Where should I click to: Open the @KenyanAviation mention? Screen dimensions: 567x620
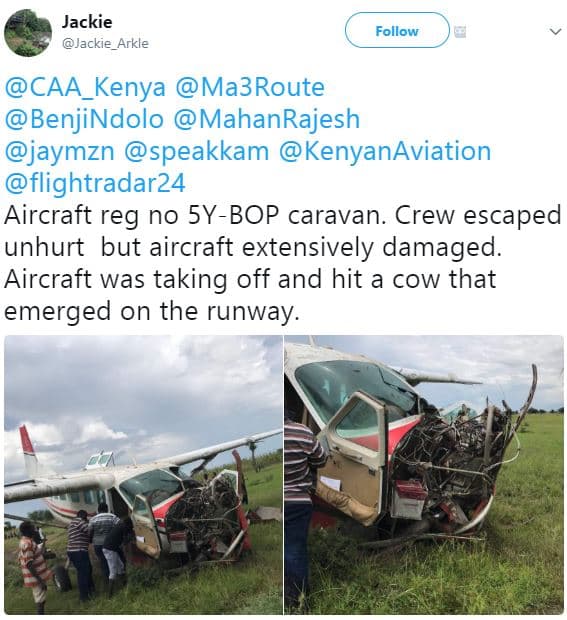coord(385,151)
